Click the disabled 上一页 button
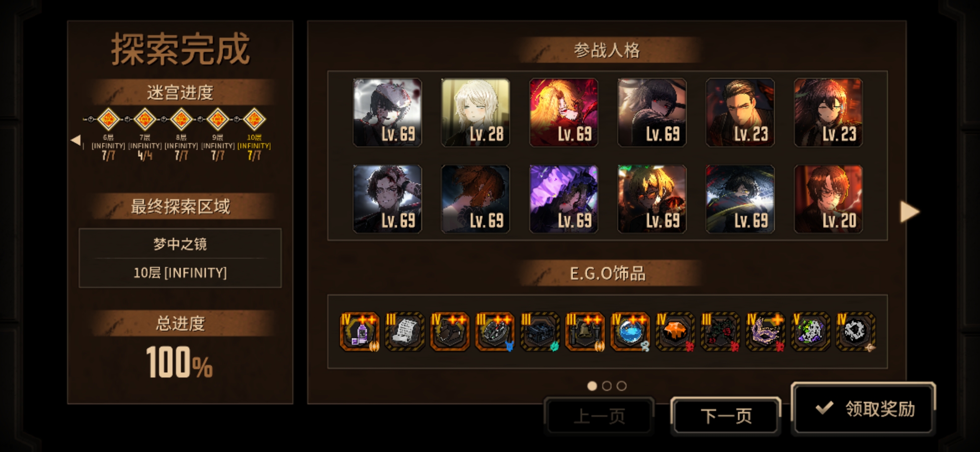This screenshot has height=452, width=980. pos(599,416)
